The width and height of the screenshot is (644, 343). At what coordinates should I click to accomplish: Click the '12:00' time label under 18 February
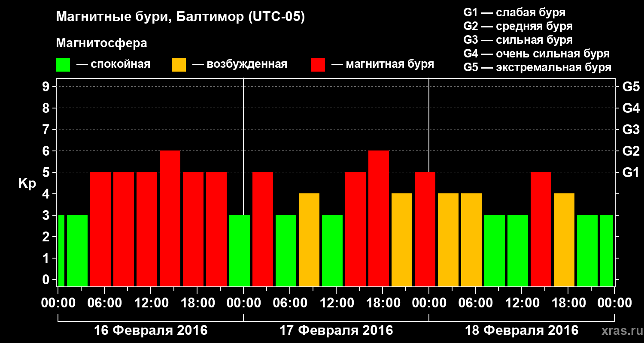click(x=522, y=303)
